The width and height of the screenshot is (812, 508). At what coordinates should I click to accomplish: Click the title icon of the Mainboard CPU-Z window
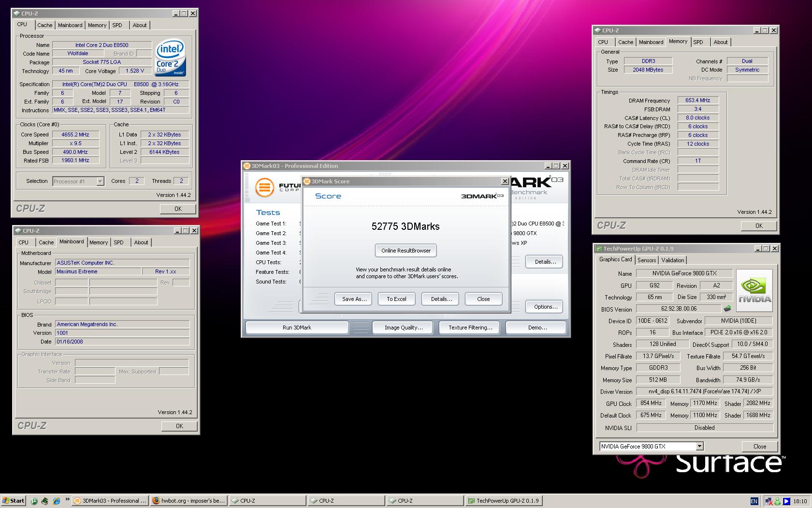18,231
